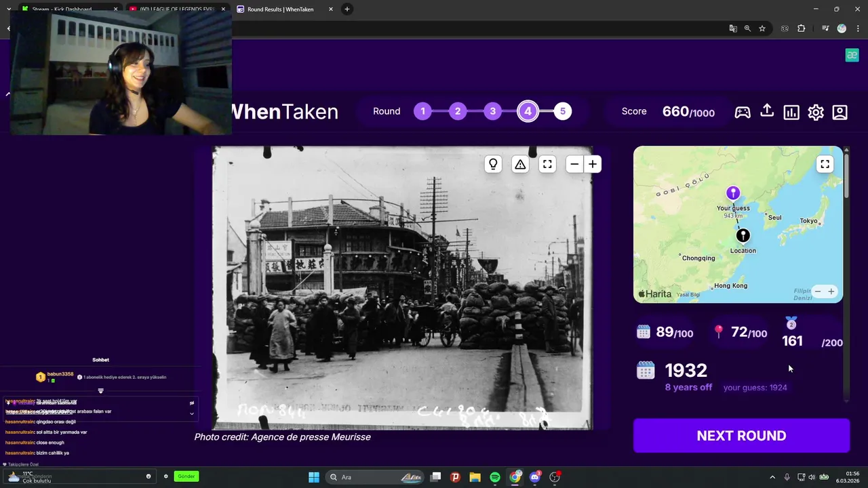Click the purple 'Your guess' pin on map
This screenshot has width=868, height=488.
(x=733, y=193)
